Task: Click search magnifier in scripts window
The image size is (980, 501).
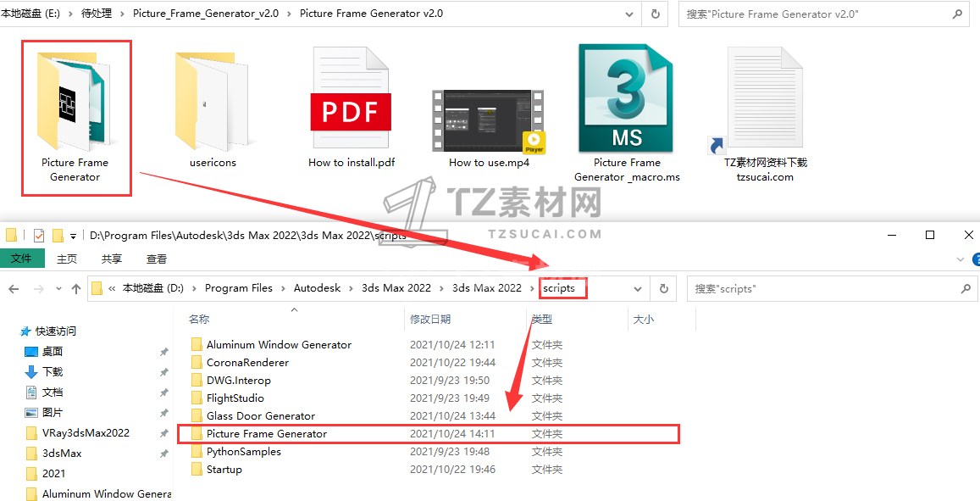Action: (x=966, y=289)
